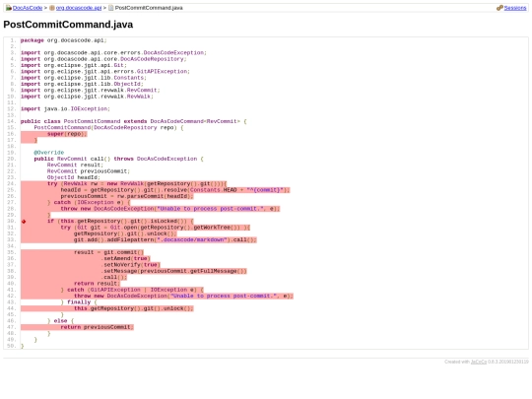Click 'RevCommit previousCommit;' declaration
This screenshot has height=399, width=532.
pos(89,171)
